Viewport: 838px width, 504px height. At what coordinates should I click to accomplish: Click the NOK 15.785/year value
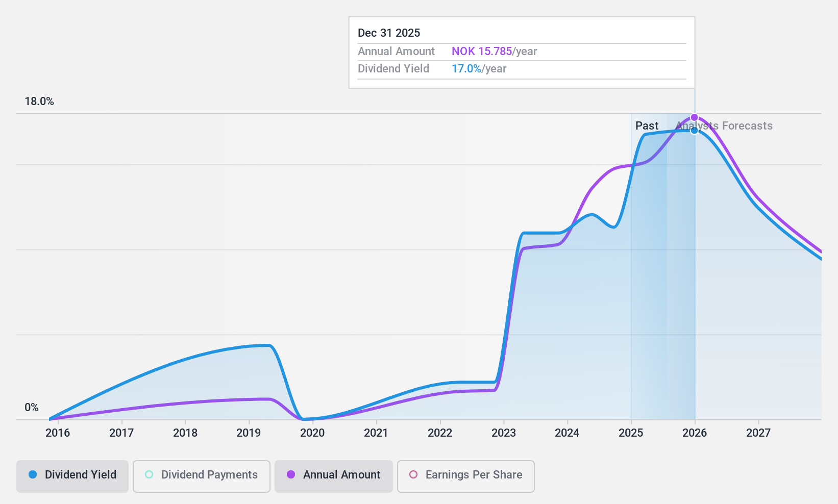click(495, 51)
